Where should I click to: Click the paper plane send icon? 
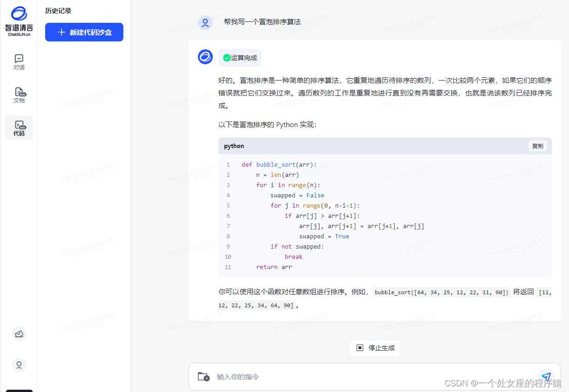[x=546, y=377]
